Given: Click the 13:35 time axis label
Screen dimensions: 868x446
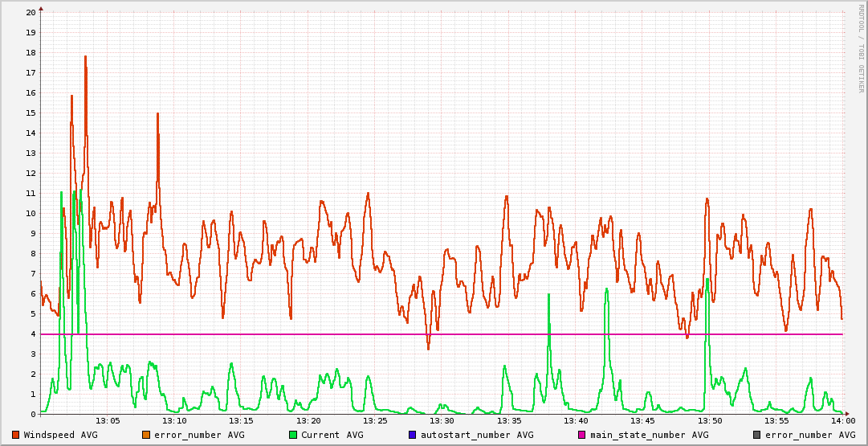Looking at the screenshot, I should point(508,421).
